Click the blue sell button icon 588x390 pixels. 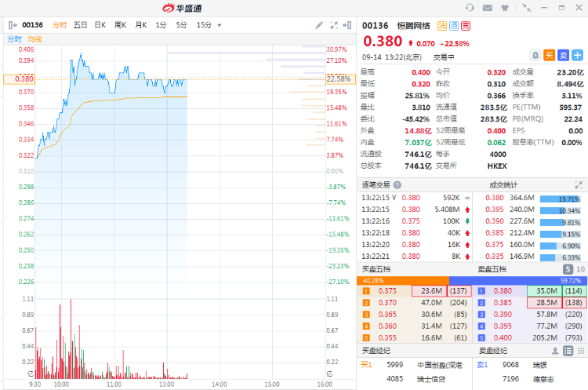(563, 56)
